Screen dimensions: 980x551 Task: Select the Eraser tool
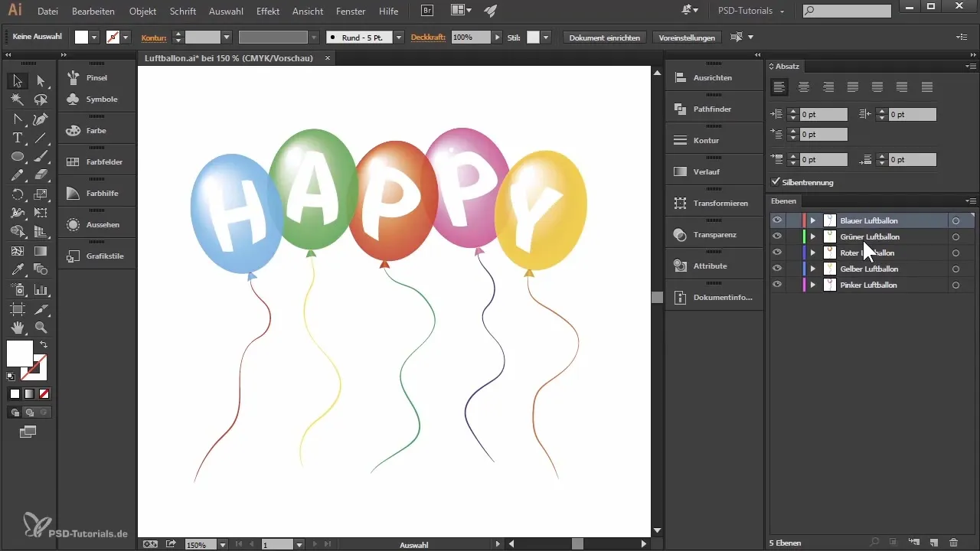(41, 175)
